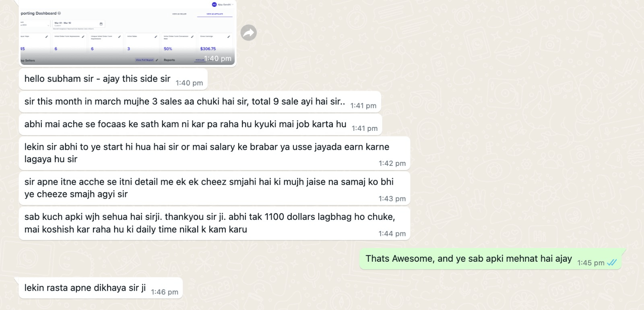Click the blue double-tick read receipt

click(612, 262)
